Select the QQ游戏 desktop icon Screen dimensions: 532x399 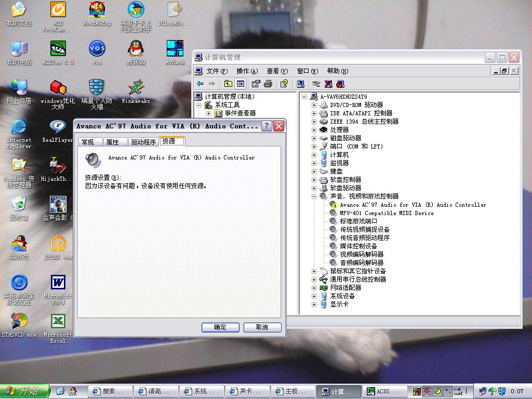(x=19, y=247)
